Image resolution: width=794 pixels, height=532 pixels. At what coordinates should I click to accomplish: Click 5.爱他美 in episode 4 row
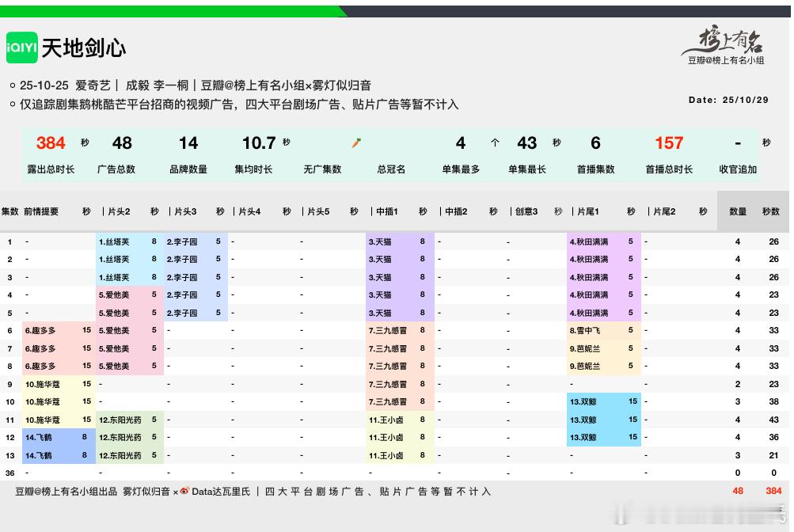point(114,294)
